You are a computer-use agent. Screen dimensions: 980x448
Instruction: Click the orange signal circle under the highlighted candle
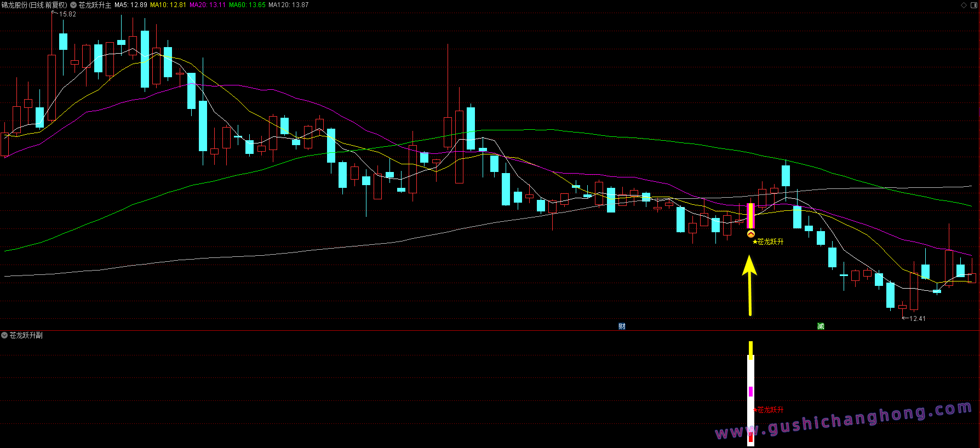(x=751, y=234)
